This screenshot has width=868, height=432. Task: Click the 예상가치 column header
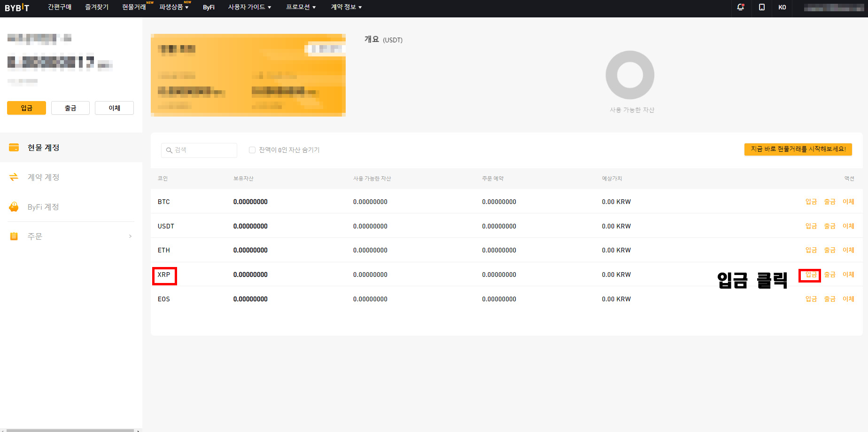point(612,179)
